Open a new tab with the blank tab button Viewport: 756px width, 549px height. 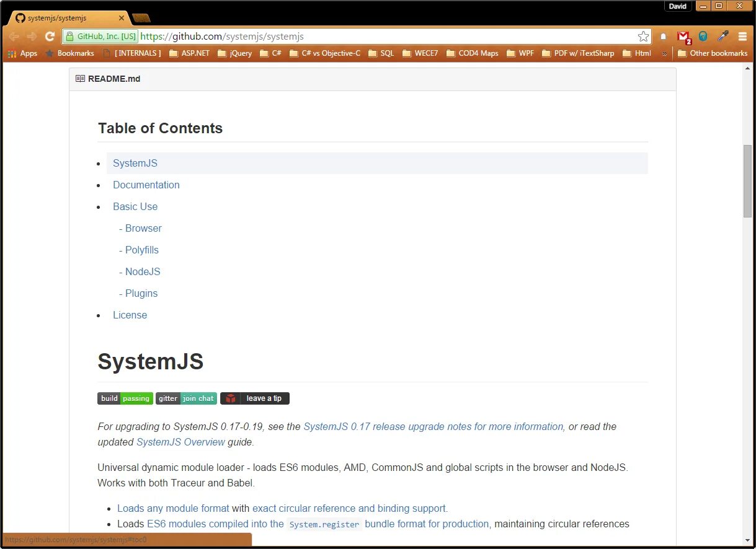tap(141, 18)
